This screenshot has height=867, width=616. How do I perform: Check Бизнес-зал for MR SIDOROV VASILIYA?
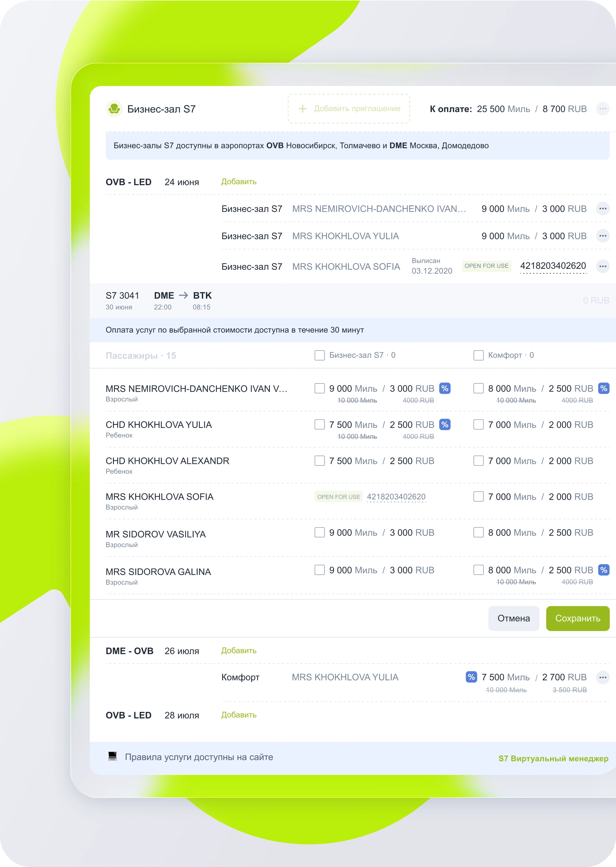(319, 532)
